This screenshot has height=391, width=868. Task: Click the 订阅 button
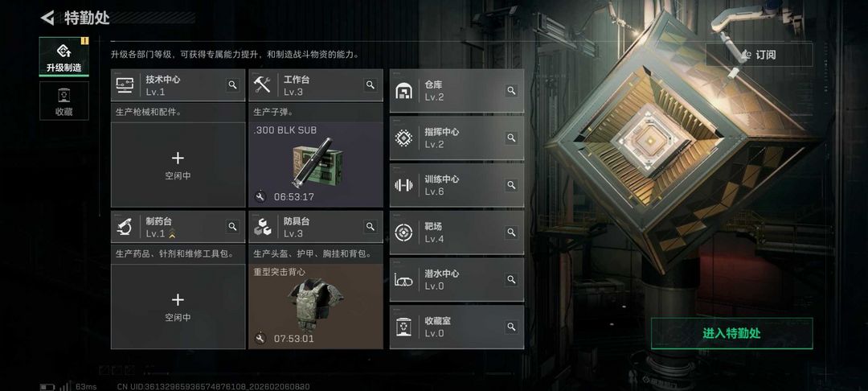tap(759, 55)
